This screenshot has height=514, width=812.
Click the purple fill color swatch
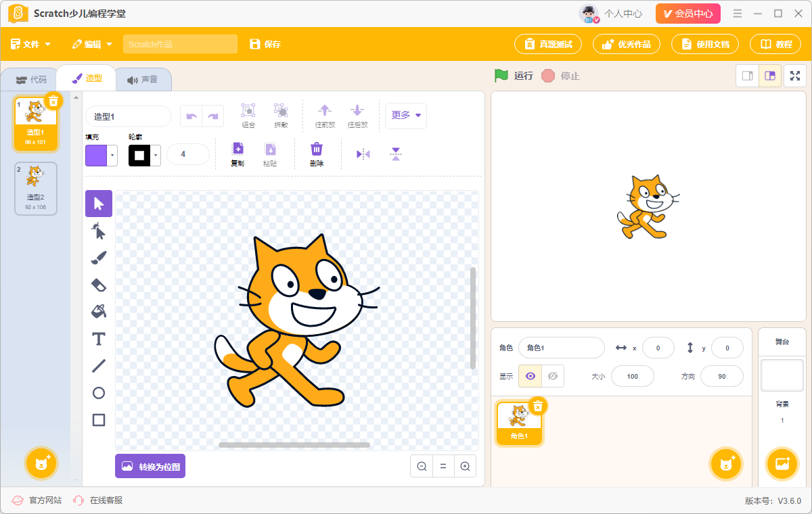point(96,156)
